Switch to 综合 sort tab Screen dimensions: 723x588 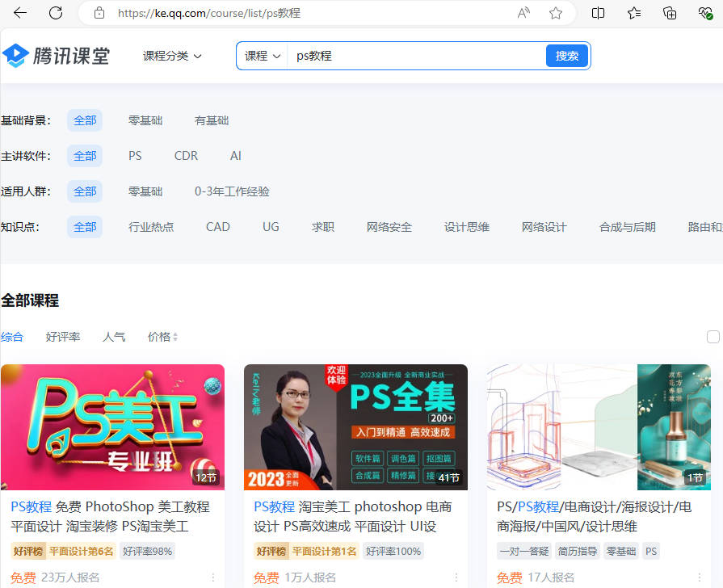click(12, 337)
